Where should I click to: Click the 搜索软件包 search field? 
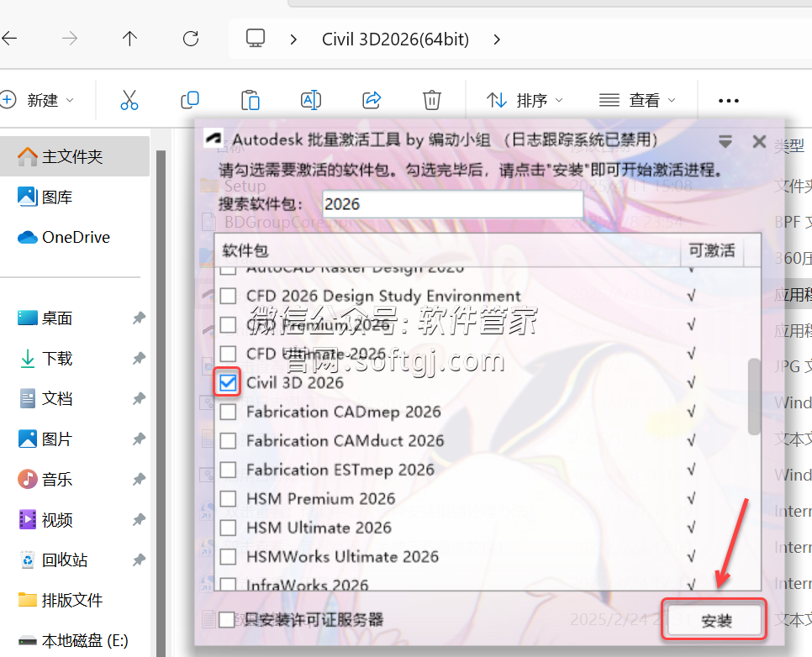coord(452,204)
